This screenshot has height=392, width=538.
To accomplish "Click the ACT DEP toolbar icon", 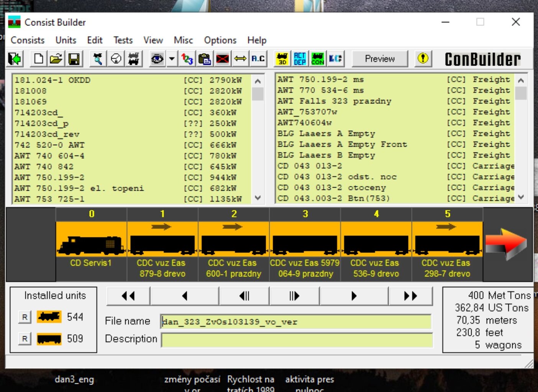I will pyautogui.click(x=300, y=59).
